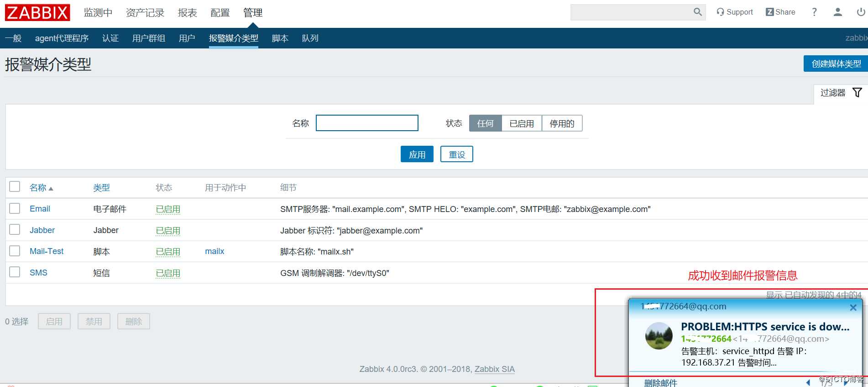Switch to the agent代理程序 submenu
Image resolution: width=868 pixels, height=387 pixels.
pos(62,38)
